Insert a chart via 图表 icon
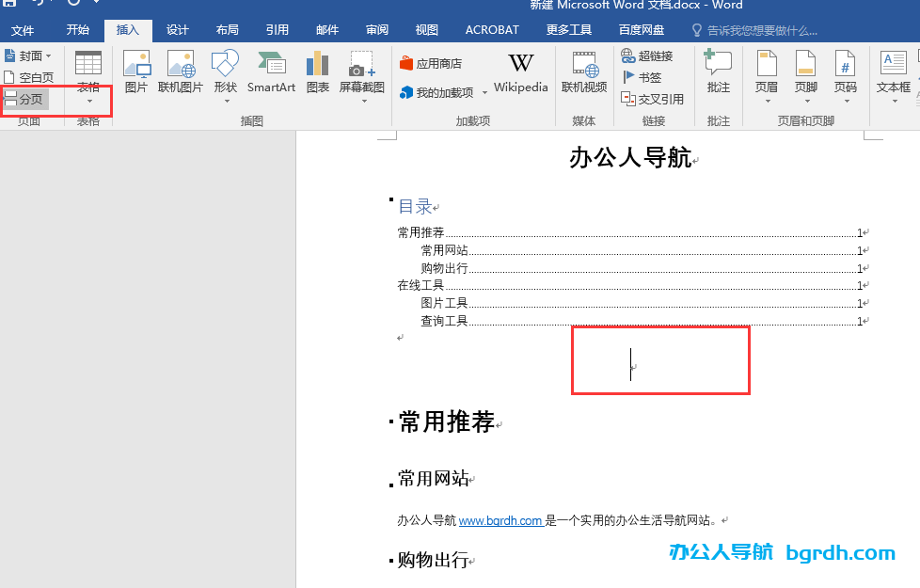This screenshot has height=588, width=920. [317, 75]
